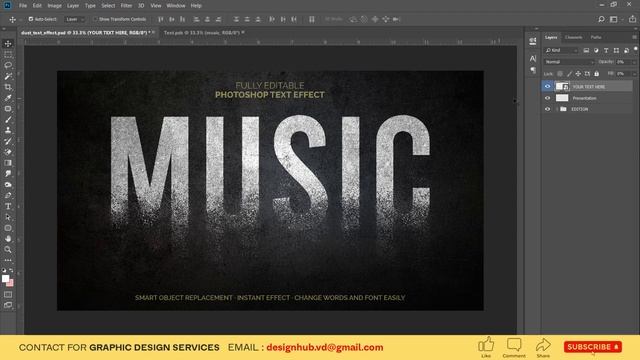Open search icon at top right
Viewport: 640px width, 360px height.
(x=601, y=19)
